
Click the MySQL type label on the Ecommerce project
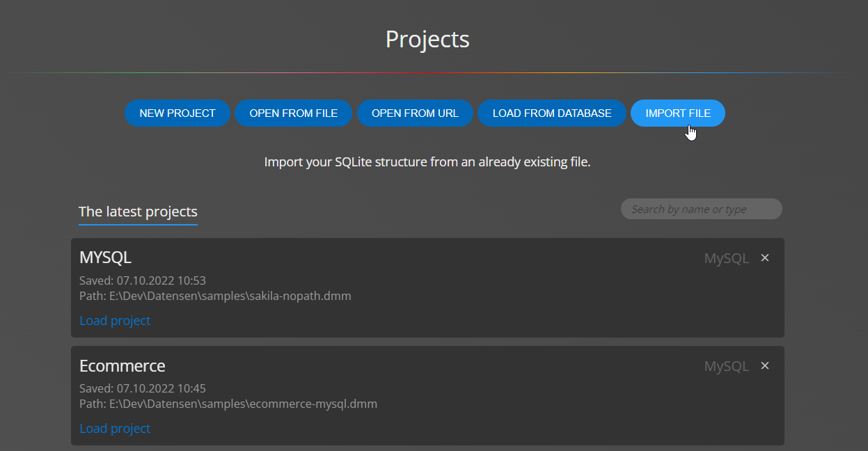coord(726,365)
